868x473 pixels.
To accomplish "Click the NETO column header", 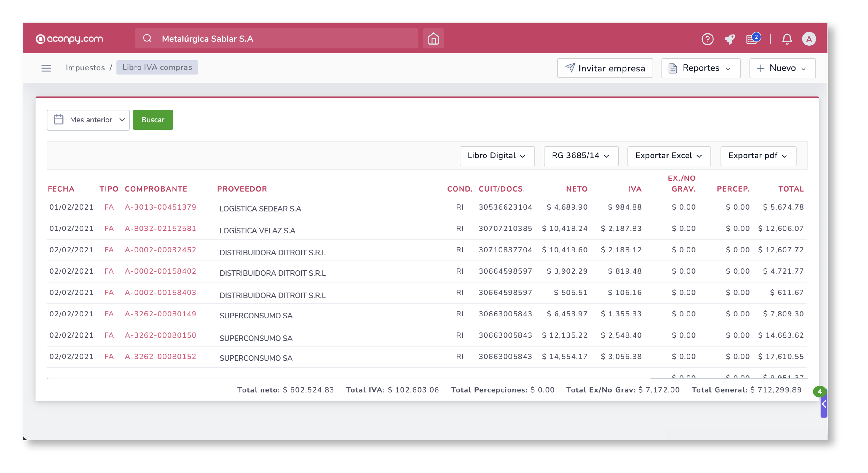I will pos(577,189).
